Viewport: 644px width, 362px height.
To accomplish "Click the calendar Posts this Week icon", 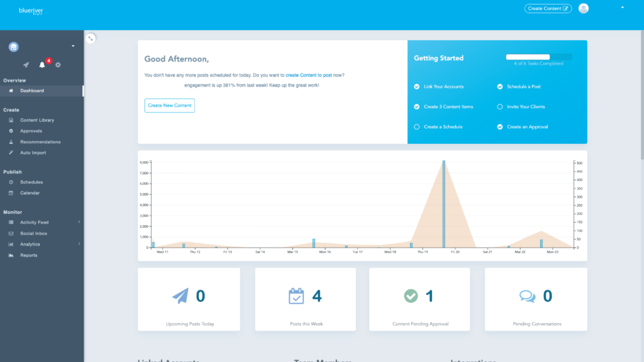I will click(296, 296).
